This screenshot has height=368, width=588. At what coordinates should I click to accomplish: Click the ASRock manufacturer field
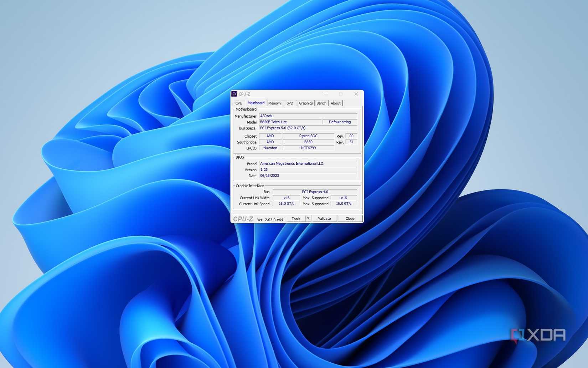[308, 116]
